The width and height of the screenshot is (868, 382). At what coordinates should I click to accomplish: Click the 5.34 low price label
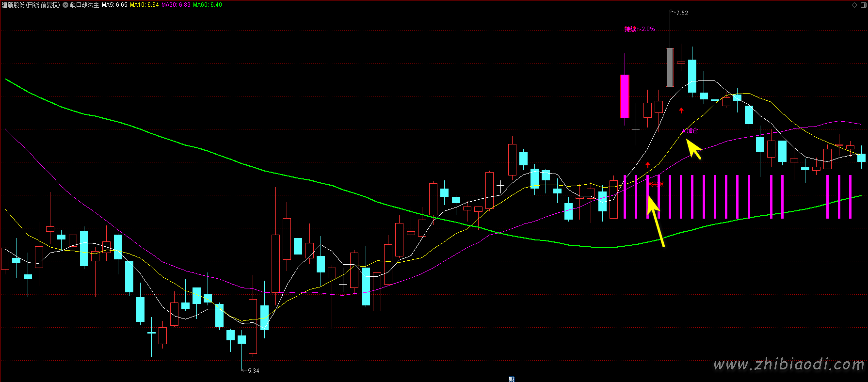click(253, 371)
